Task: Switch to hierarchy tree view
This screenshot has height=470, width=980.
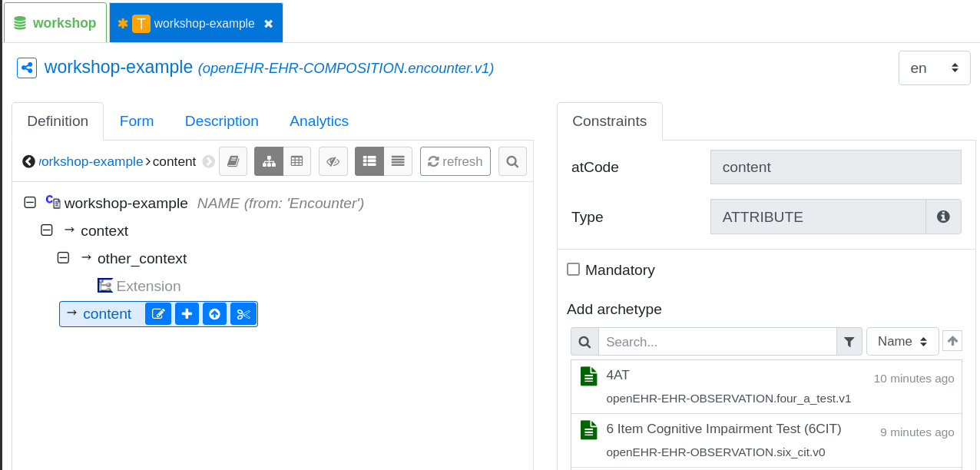Action: pos(269,161)
